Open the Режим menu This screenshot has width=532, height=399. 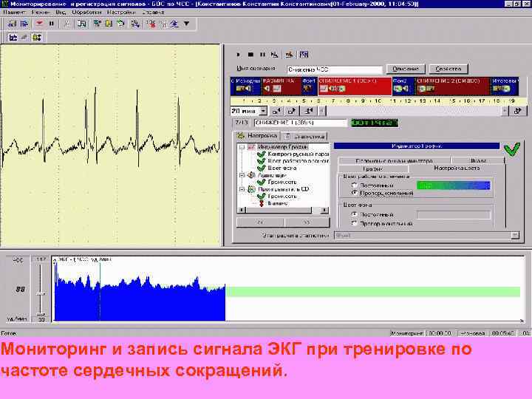coord(41,13)
